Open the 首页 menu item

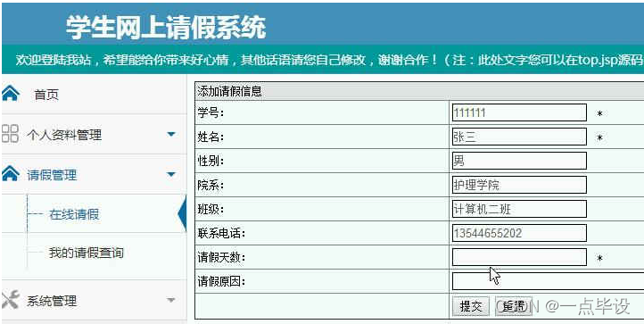pyautogui.click(x=46, y=95)
